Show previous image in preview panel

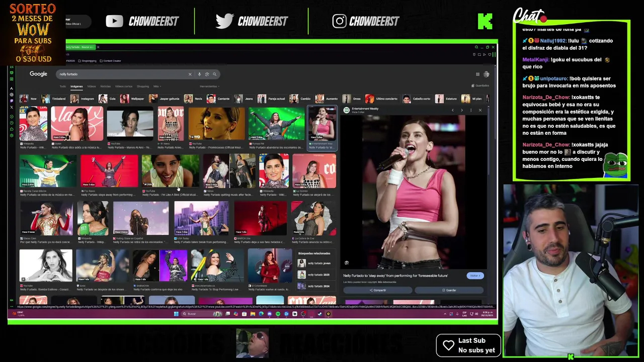[x=452, y=110]
